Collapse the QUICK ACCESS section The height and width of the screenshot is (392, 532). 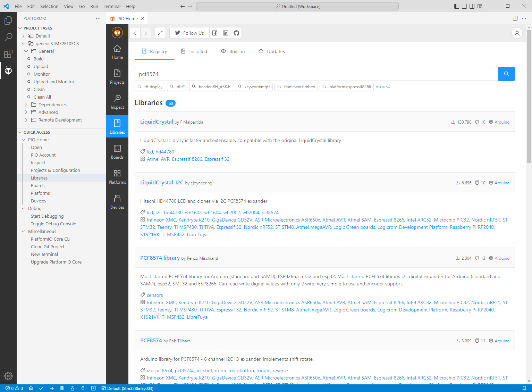tap(19, 132)
